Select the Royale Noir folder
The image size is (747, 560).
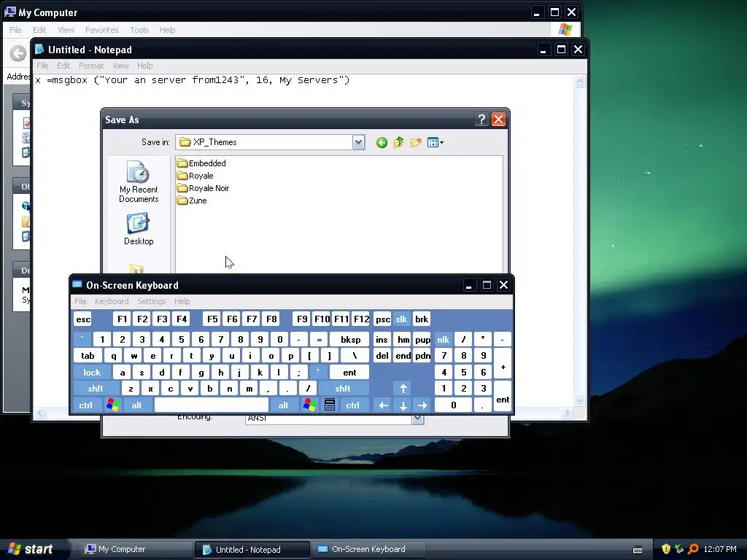(x=203, y=188)
